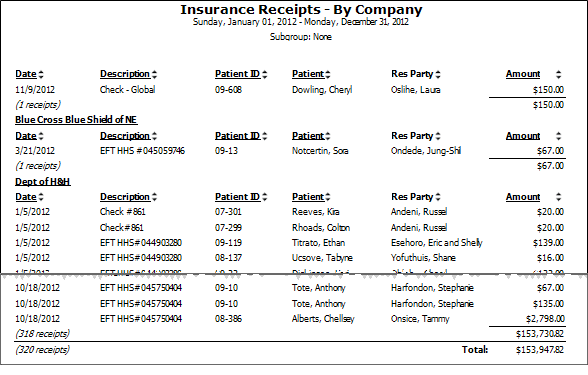Select the Titrato, Ethan patient entry
588x375 pixels.
(x=318, y=243)
